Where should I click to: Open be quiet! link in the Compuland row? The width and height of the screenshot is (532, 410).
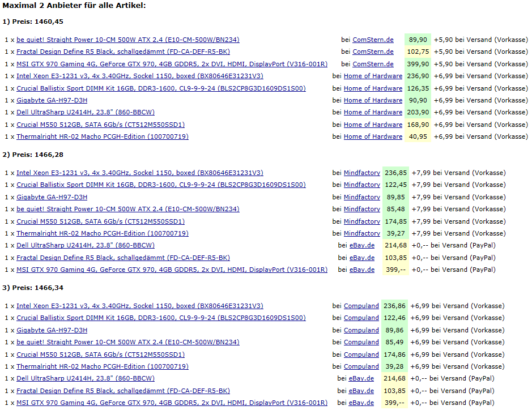pyautogui.click(x=128, y=342)
